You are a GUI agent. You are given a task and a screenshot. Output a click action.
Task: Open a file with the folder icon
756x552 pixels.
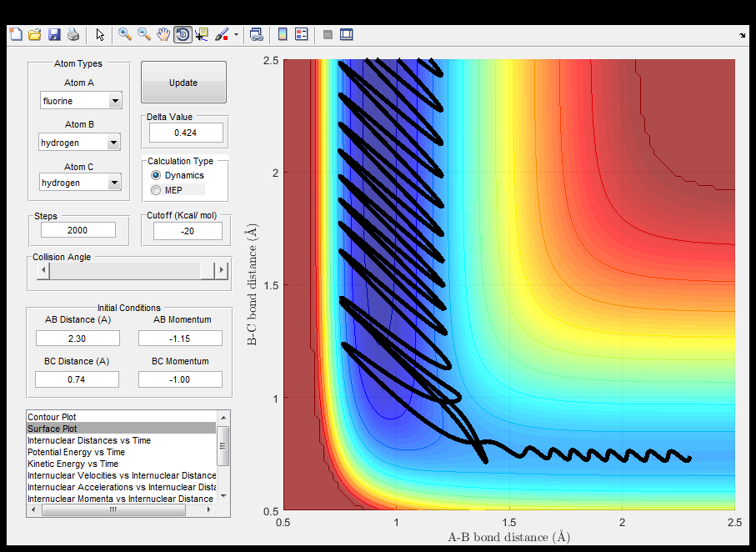[x=34, y=34]
